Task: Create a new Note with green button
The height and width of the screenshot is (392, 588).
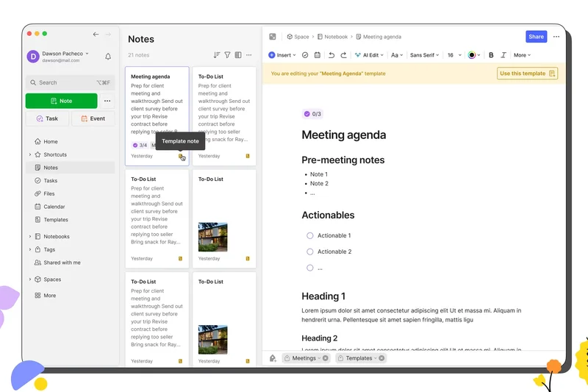Action: [x=62, y=101]
